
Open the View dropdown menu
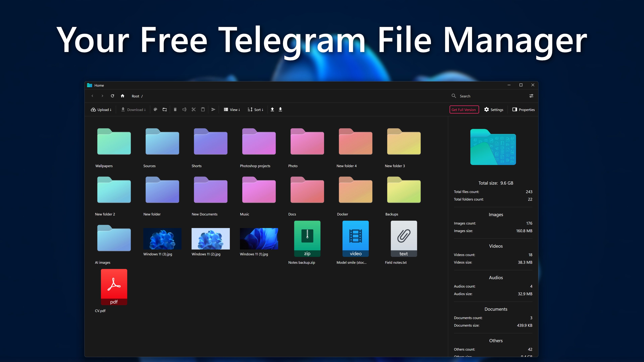point(232,110)
